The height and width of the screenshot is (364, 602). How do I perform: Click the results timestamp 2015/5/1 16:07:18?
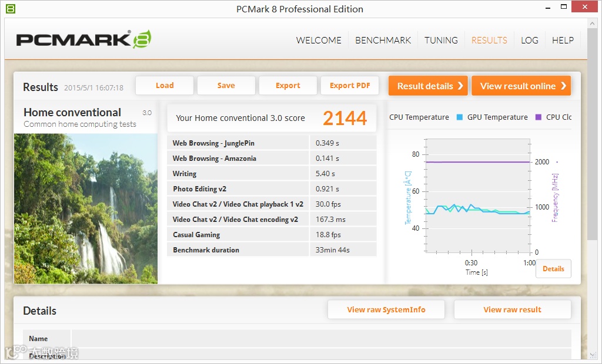pyautogui.click(x=93, y=88)
